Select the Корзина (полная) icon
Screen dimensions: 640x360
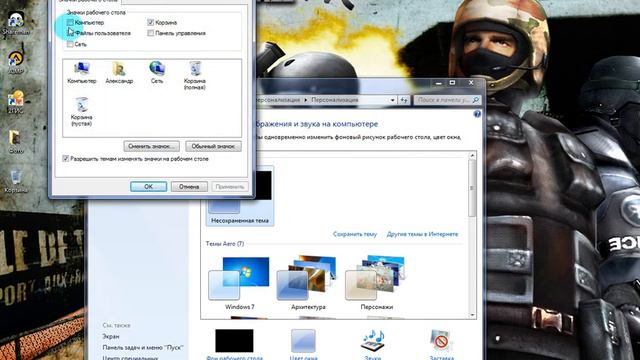195,76
